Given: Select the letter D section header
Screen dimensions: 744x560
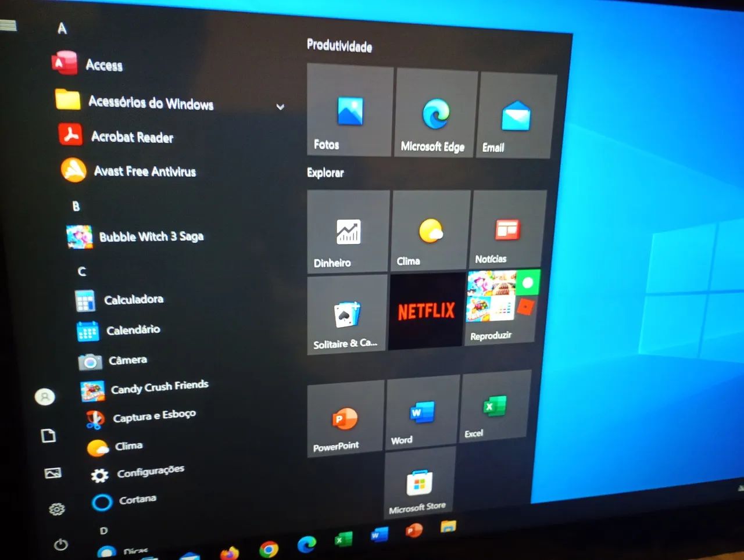Looking at the screenshot, I should click(x=103, y=530).
